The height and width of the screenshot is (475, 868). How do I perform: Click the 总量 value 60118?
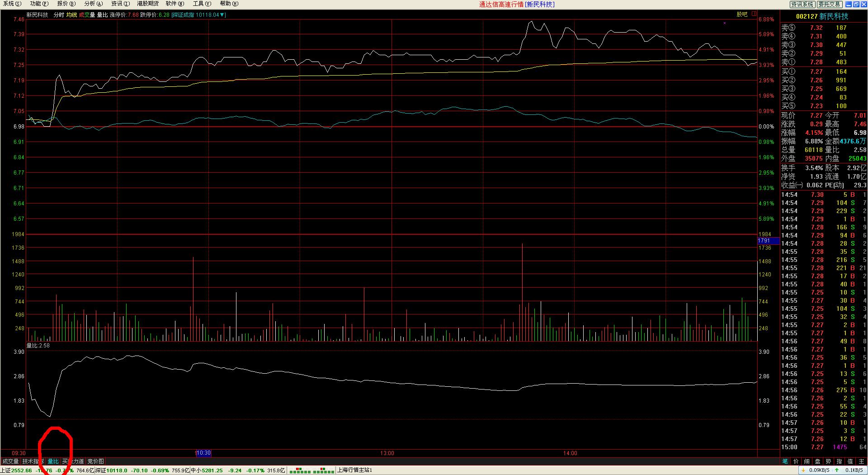point(814,150)
